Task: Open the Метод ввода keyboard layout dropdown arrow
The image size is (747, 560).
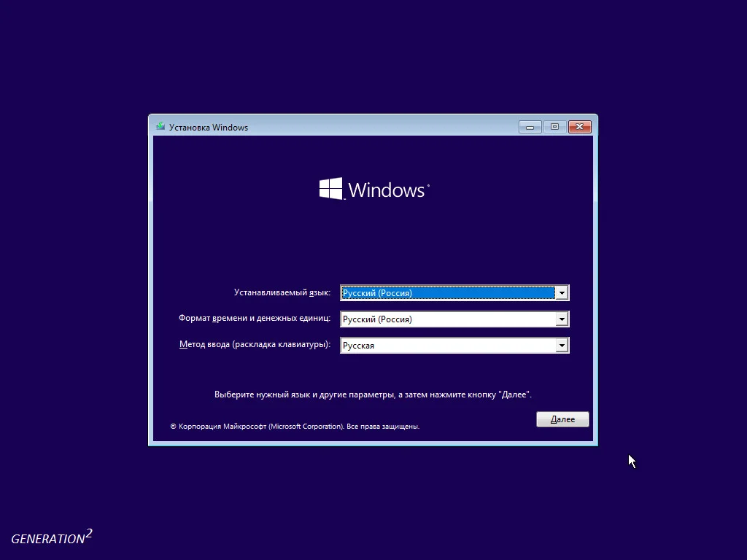Action: tap(562, 345)
